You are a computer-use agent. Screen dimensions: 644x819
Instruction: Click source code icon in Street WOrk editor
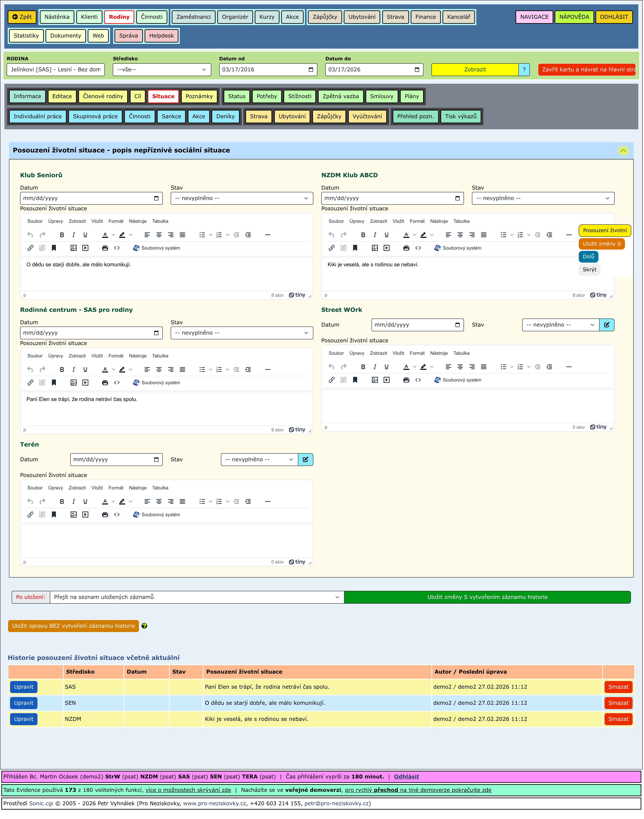click(418, 380)
